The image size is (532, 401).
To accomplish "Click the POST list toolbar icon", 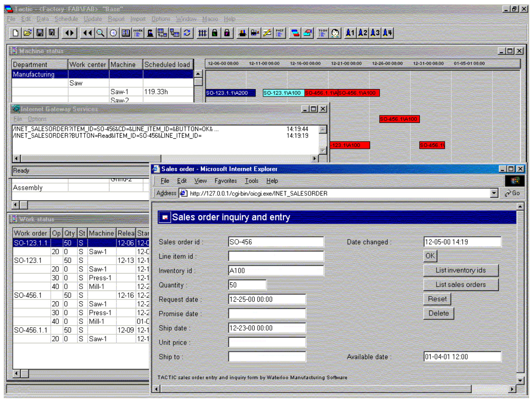I will (280, 33).
